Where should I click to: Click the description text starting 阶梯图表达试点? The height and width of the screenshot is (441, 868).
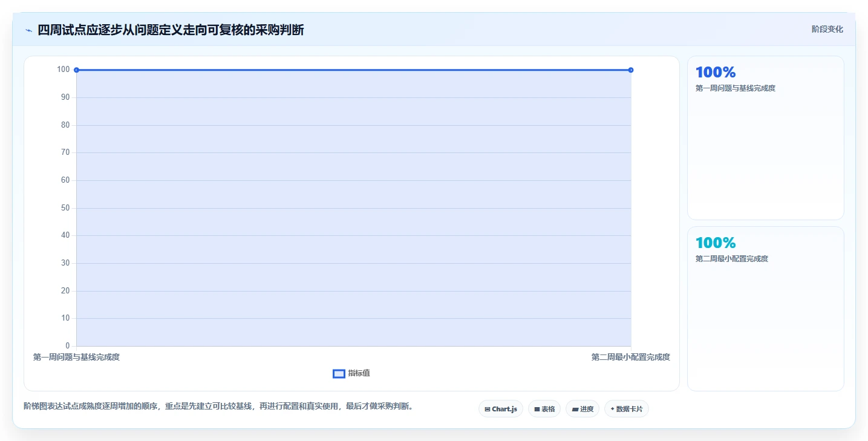pyautogui.click(x=220, y=407)
